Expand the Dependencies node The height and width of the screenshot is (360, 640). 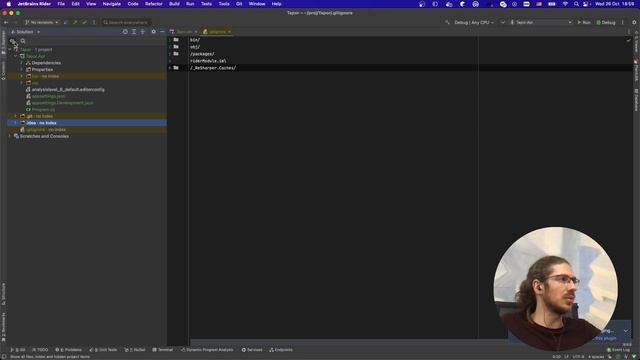pos(22,63)
